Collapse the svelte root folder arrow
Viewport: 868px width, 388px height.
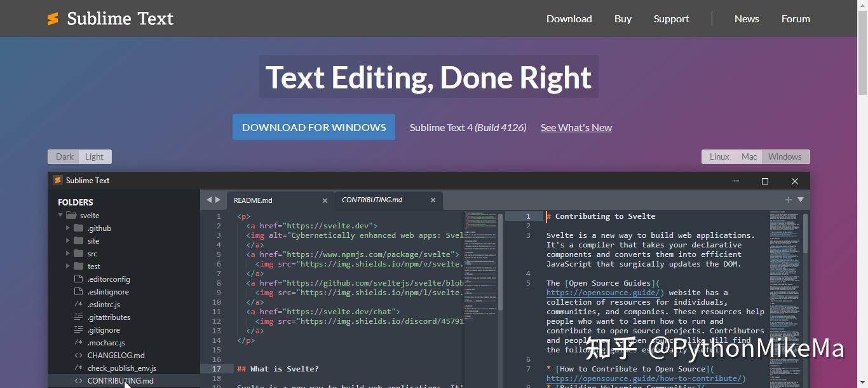[x=61, y=216]
